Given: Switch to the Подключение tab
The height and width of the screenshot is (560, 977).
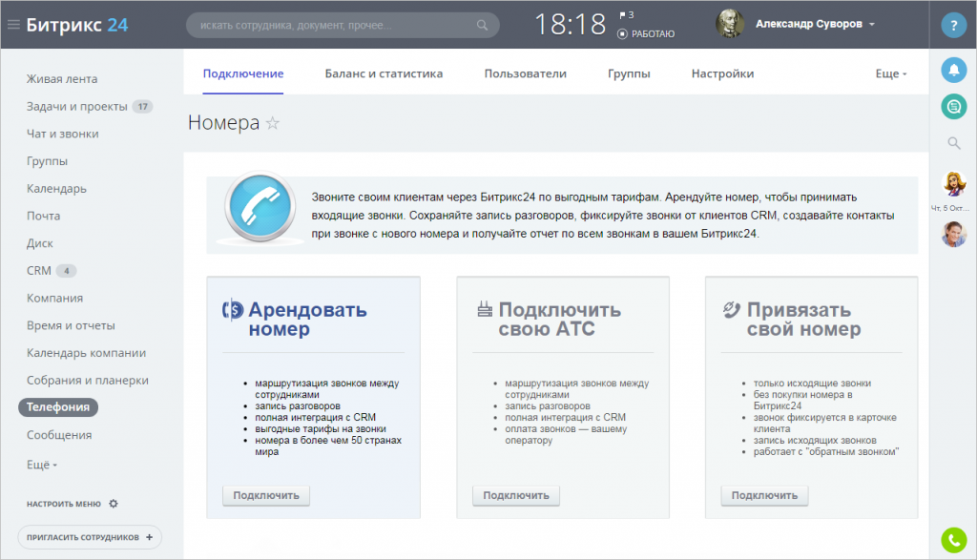Looking at the screenshot, I should click(x=243, y=73).
